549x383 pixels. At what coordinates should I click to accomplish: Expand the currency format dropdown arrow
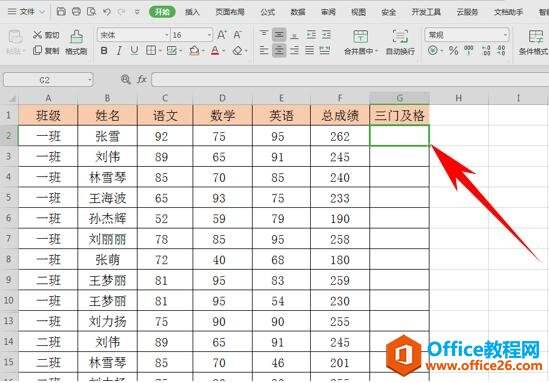click(442, 51)
